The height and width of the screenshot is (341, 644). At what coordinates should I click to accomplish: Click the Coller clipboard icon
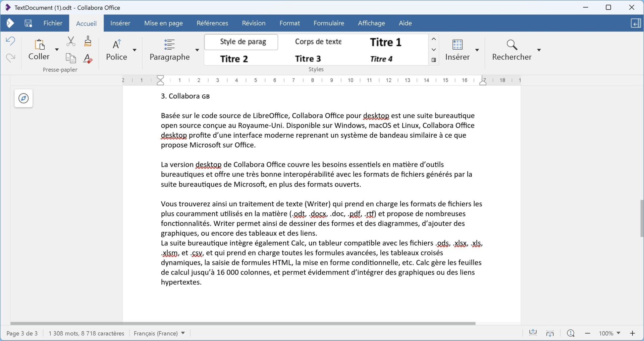pyautogui.click(x=39, y=44)
